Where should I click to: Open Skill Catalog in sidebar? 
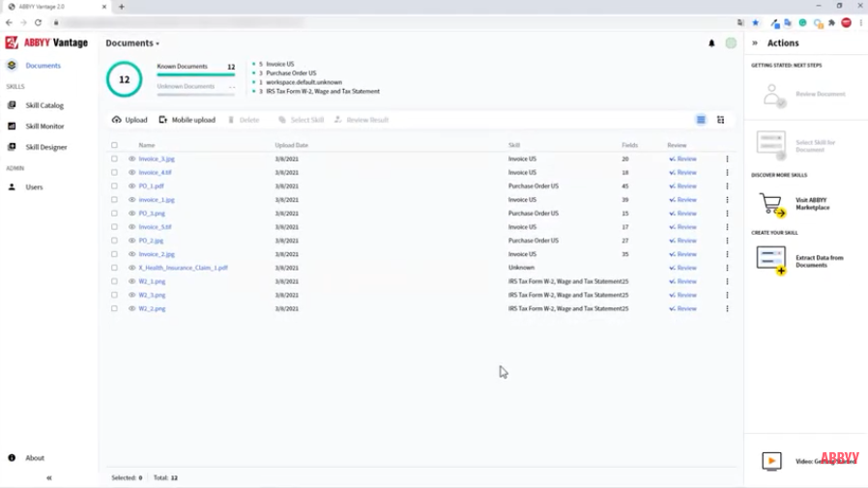[43, 105]
